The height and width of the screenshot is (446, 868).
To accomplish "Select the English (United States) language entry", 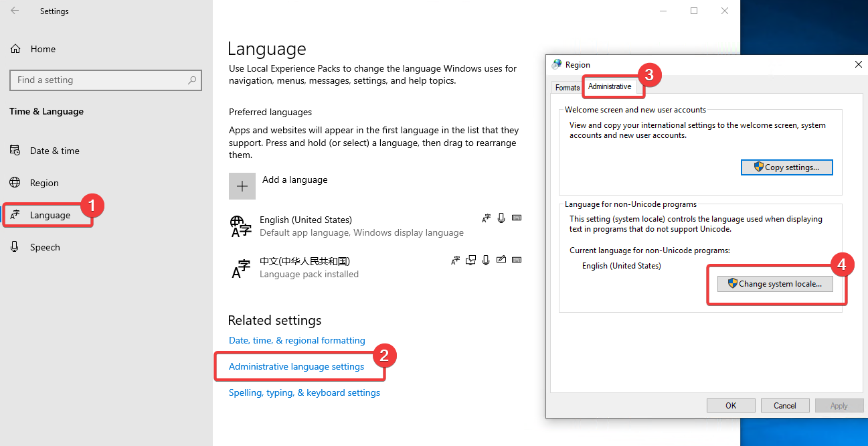I will (375, 226).
